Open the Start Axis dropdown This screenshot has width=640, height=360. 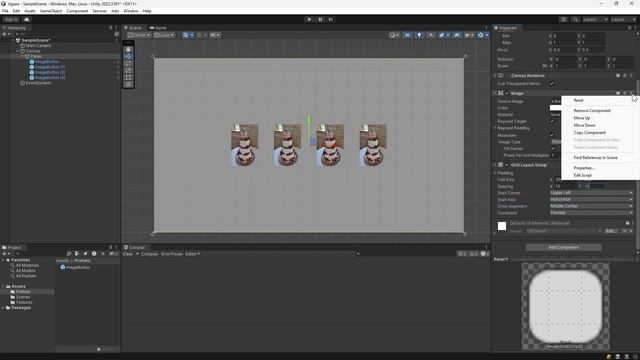(592, 199)
